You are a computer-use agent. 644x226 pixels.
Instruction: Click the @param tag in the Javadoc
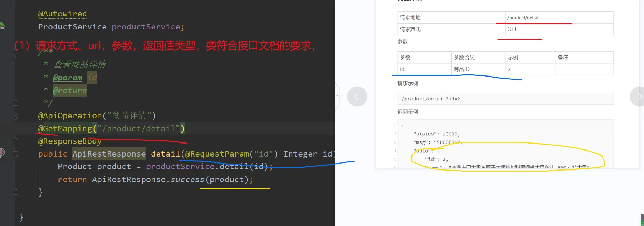pyautogui.click(x=67, y=78)
